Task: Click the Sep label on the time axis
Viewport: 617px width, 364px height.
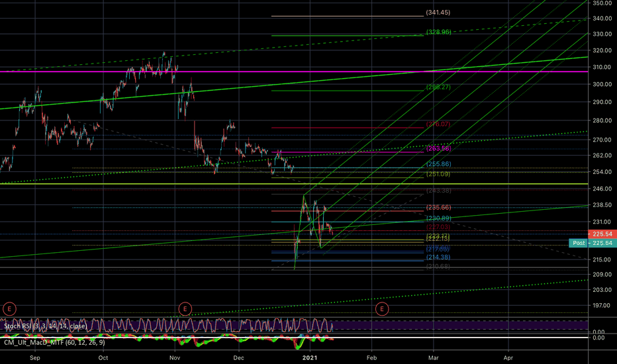Action: (35, 357)
